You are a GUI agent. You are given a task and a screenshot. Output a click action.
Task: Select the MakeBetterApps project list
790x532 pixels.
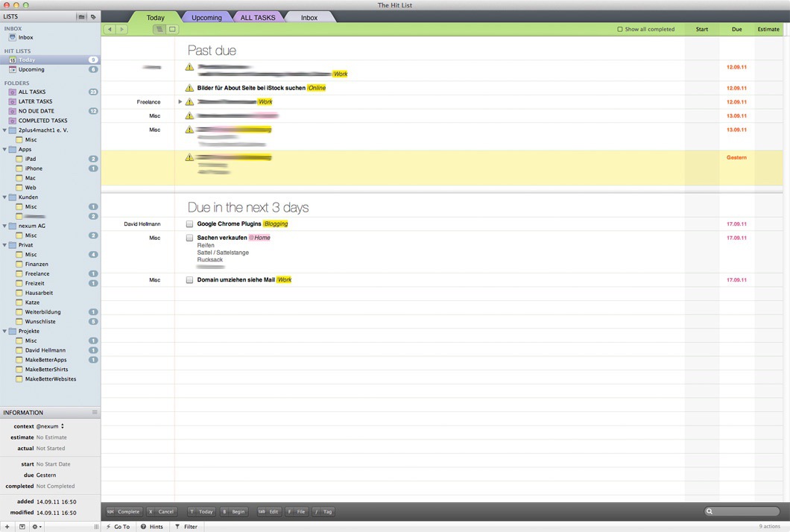coord(45,360)
